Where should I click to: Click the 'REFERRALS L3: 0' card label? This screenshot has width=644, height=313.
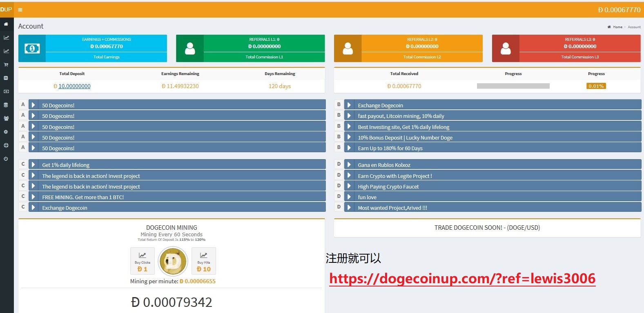pos(580,40)
